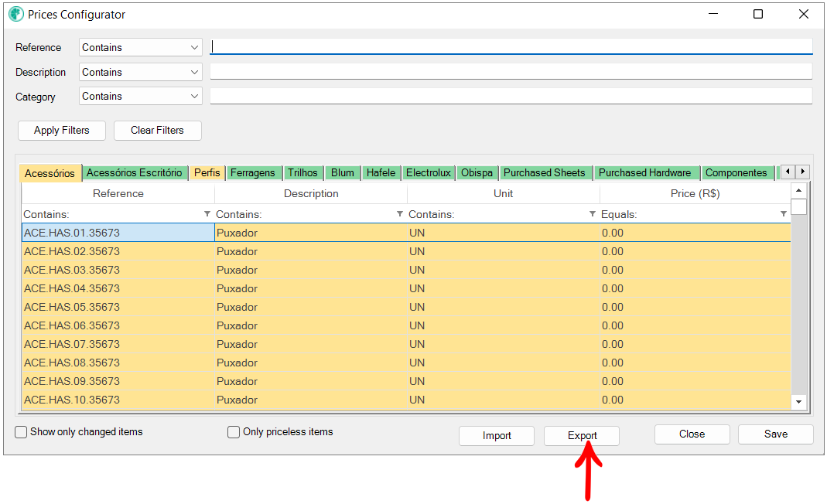
Task: Click the Description column filter funnel icon
Action: click(x=400, y=214)
